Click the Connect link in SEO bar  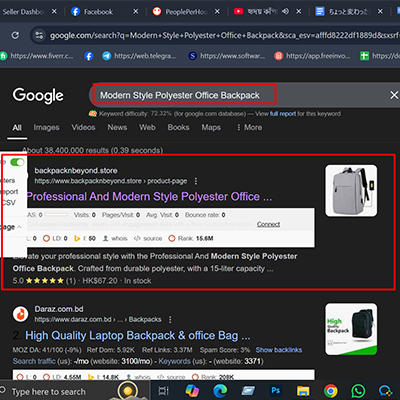(268, 224)
